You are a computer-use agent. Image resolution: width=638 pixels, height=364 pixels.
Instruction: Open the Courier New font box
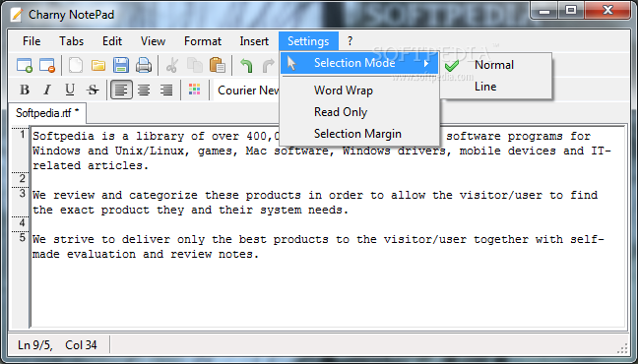point(247,91)
